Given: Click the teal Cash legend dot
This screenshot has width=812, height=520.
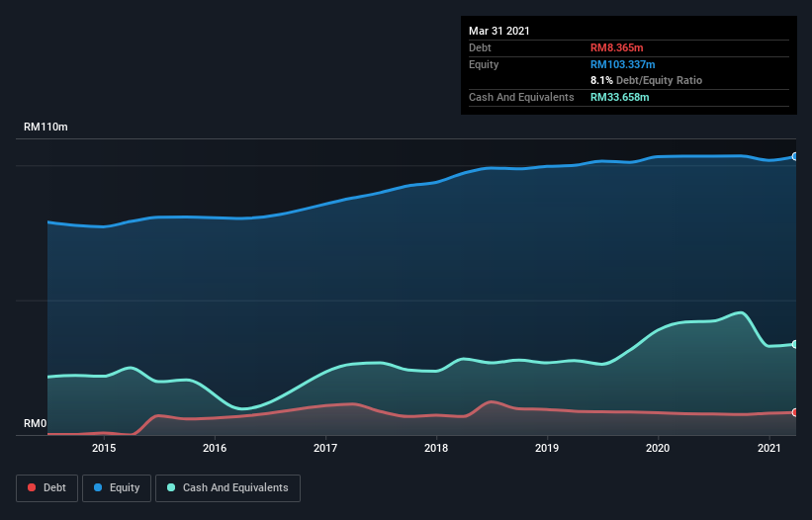Looking at the screenshot, I should 171,487.
